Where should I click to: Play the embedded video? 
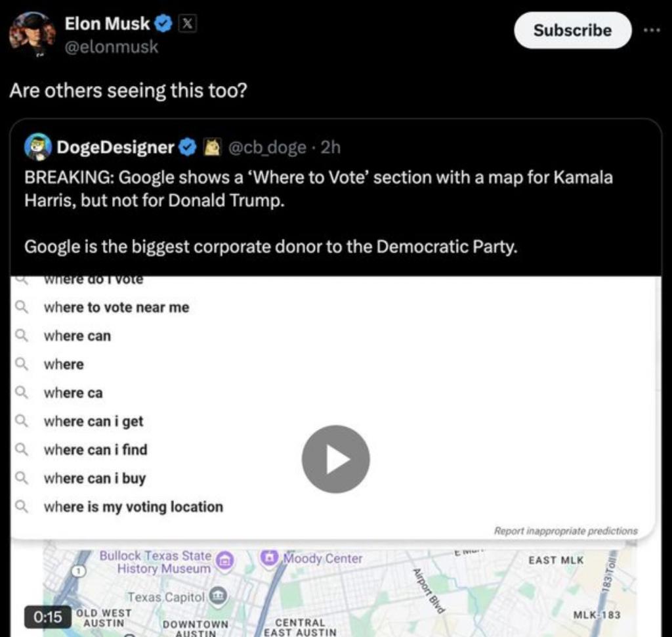point(335,459)
